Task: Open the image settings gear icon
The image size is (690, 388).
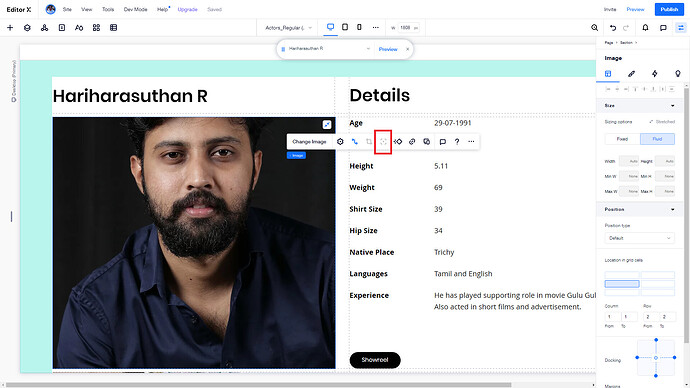Action: point(340,142)
